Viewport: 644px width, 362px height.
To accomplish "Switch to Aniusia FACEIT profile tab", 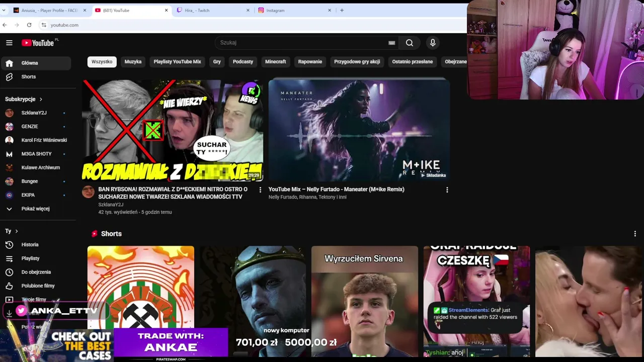I will [x=49, y=10].
